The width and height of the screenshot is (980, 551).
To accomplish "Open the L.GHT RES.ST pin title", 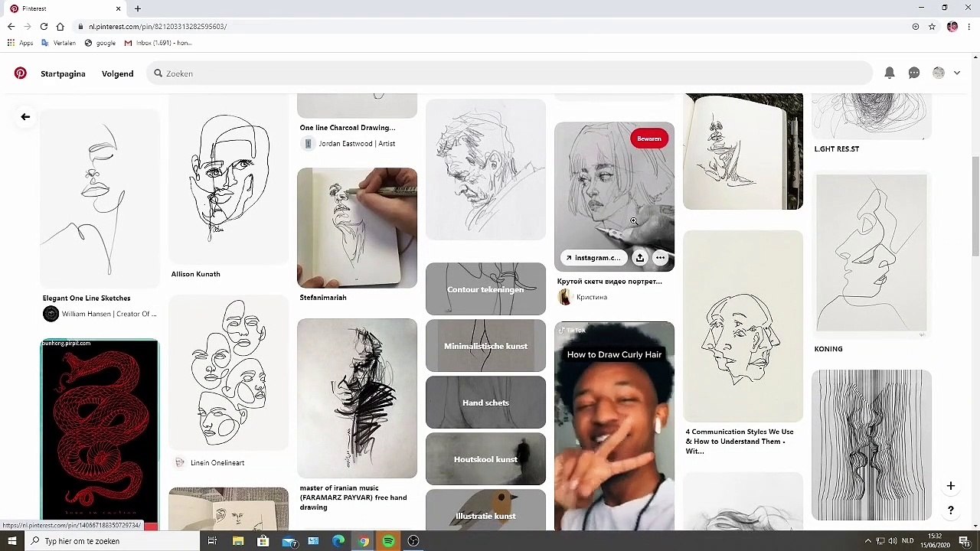I will point(837,149).
